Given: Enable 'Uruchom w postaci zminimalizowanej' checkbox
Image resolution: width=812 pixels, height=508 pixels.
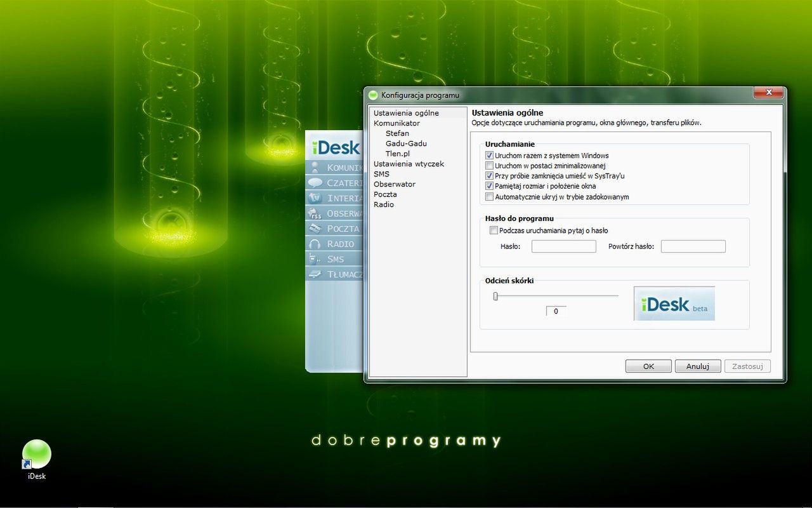Looking at the screenshot, I should click(489, 166).
